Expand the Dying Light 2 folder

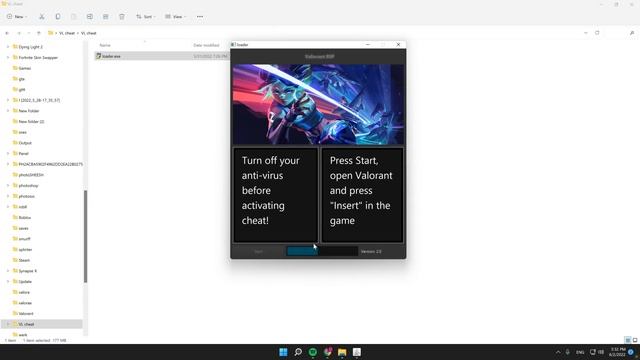8,47
